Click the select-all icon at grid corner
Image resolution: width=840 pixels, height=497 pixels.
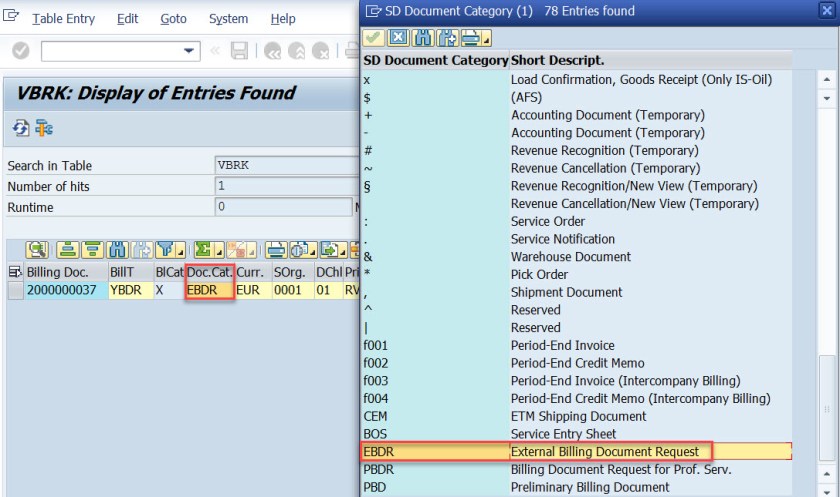(x=15, y=272)
